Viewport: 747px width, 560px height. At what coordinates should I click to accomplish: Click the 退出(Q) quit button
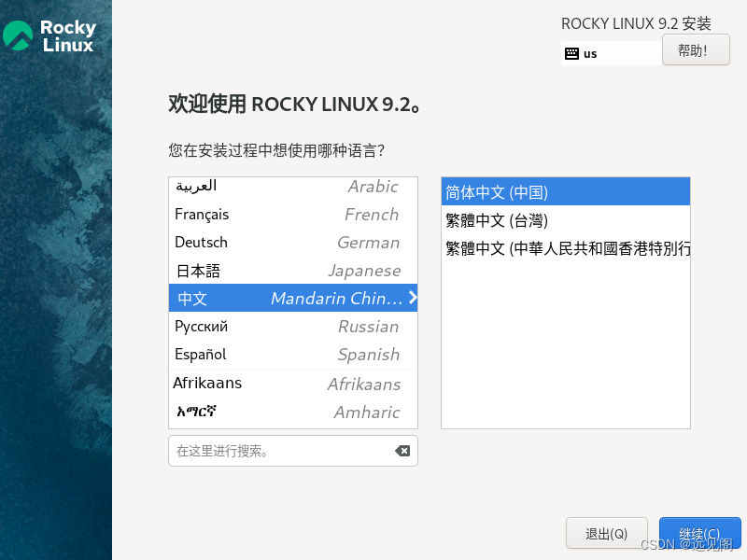point(606,533)
